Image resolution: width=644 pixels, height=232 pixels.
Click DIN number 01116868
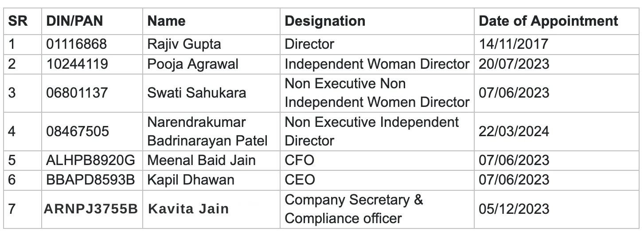click(77, 44)
